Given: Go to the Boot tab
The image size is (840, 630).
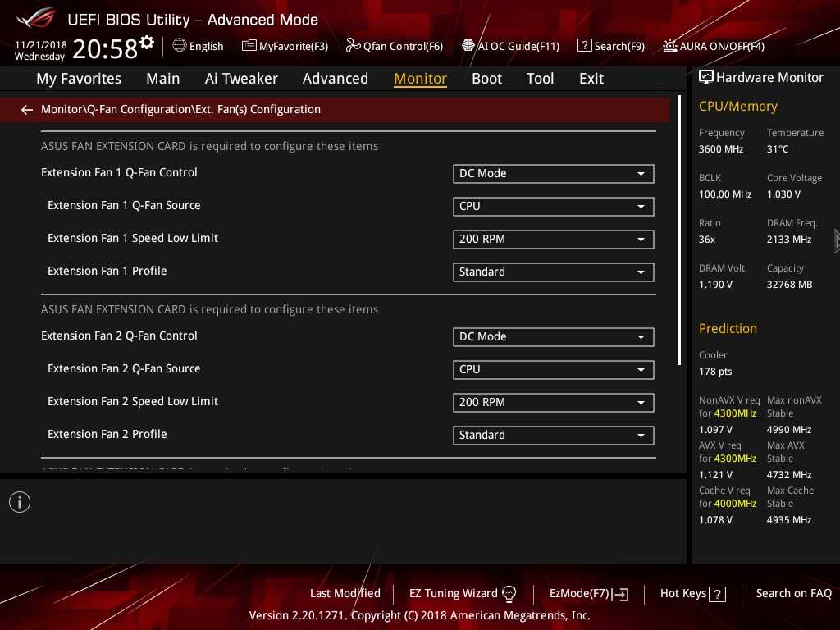Looking at the screenshot, I should (486, 79).
